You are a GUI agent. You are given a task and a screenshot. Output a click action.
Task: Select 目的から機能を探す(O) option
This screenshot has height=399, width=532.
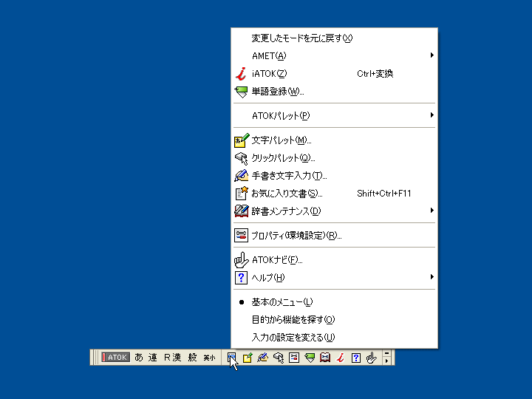click(x=334, y=320)
